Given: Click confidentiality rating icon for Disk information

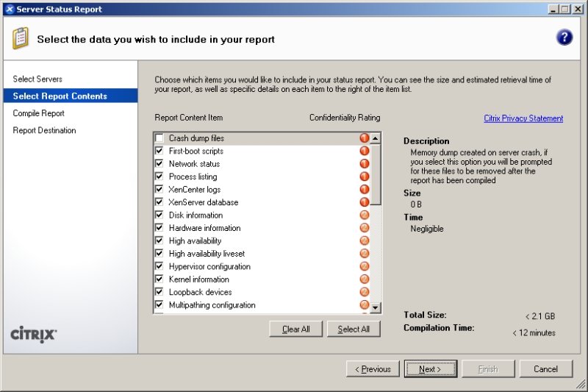Looking at the screenshot, I should tap(364, 215).
